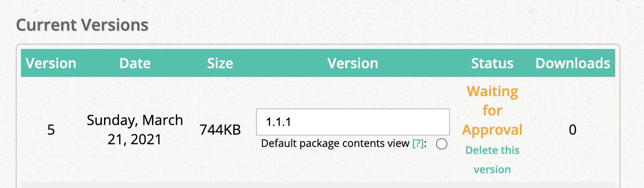Image resolution: width=644 pixels, height=188 pixels.
Task: Click the downloads count 0
Action: pos(573,130)
